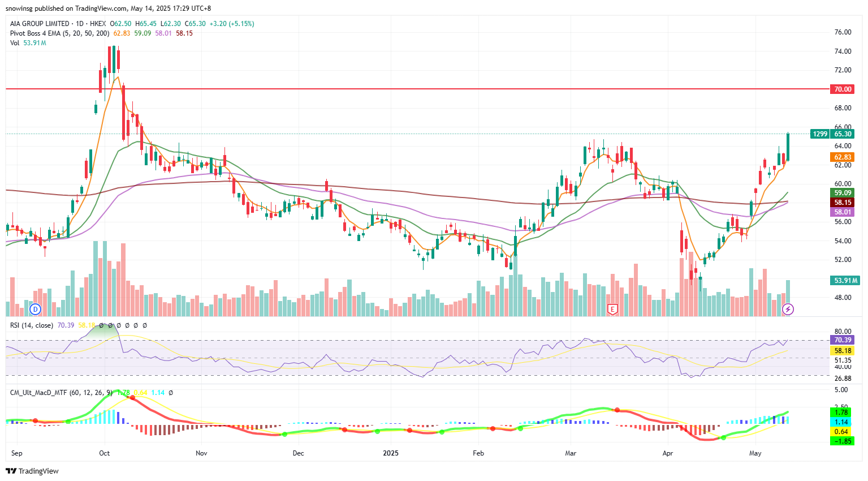Image resolution: width=868 pixels, height=481 pixels.
Task: Click the 'Feb' time axis label
Action: point(478,453)
